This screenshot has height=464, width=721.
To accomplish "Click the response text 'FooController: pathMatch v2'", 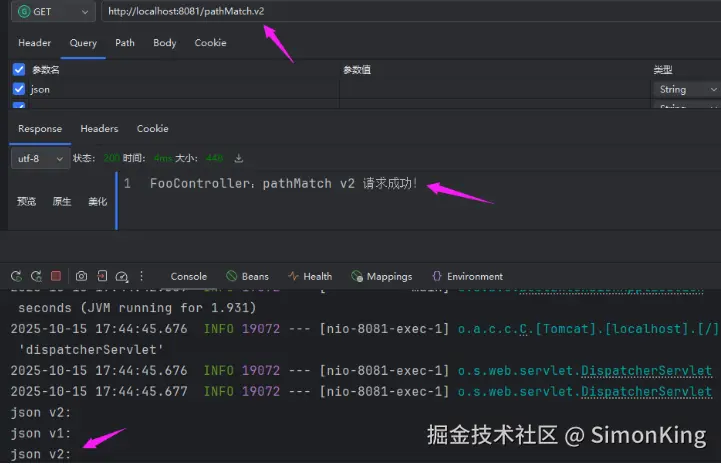I will click(252, 183).
